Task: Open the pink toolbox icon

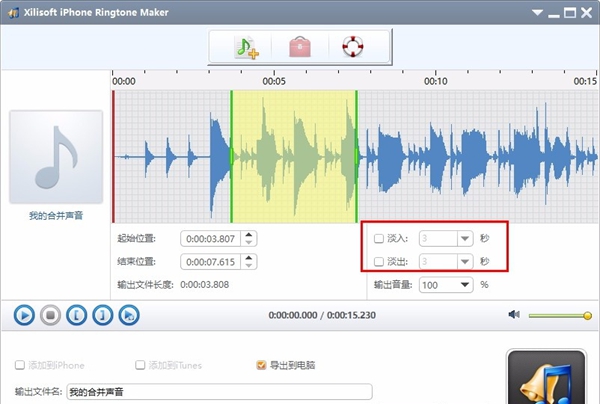Action: coord(300,47)
